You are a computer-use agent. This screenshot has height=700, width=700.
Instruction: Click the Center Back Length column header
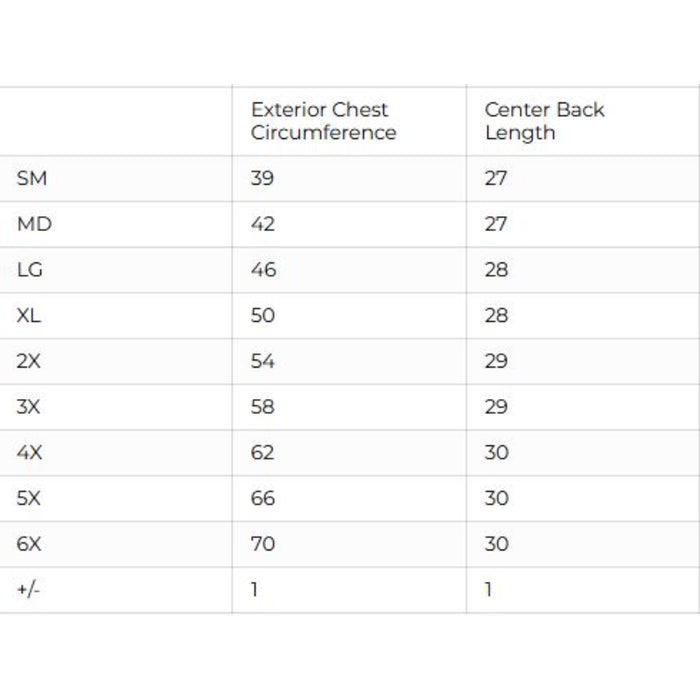click(544, 121)
